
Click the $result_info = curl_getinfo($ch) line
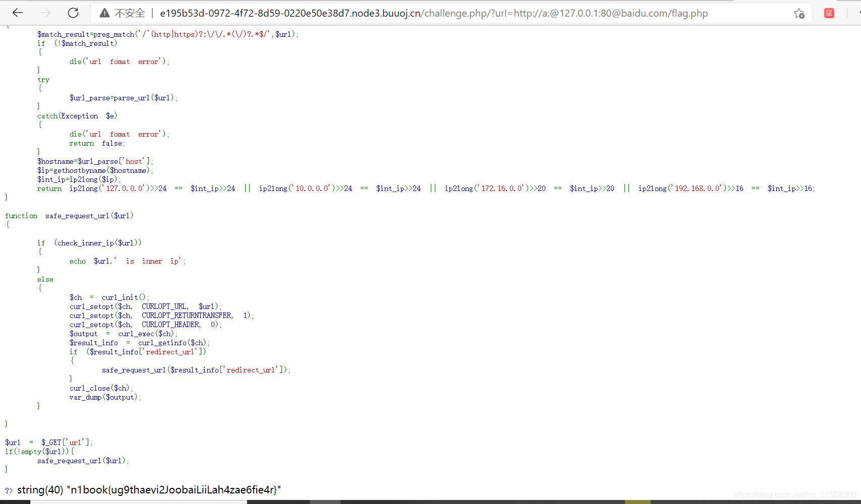[x=140, y=343]
